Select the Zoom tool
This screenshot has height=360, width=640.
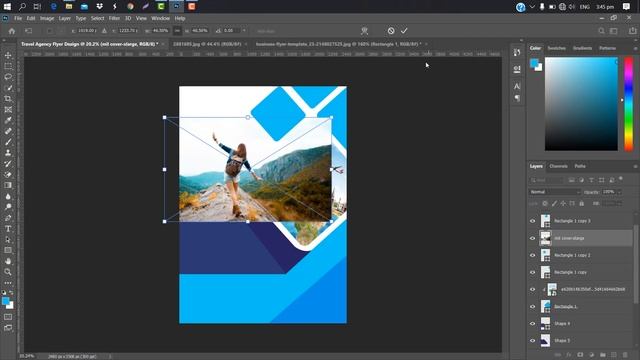click(8, 272)
